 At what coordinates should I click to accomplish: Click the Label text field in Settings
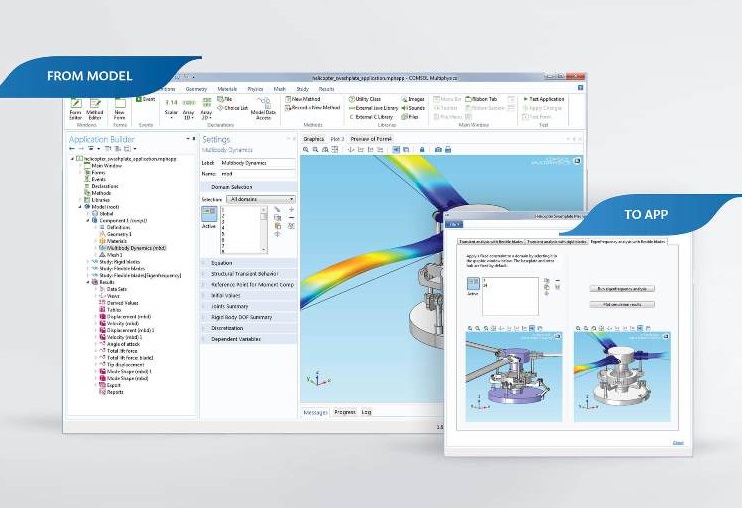[x=260, y=162]
